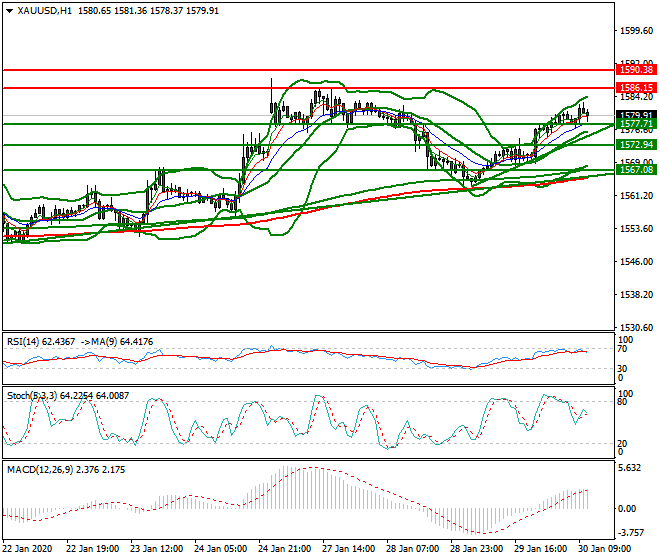Click the 1599.60 price scale value

[x=636, y=31]
